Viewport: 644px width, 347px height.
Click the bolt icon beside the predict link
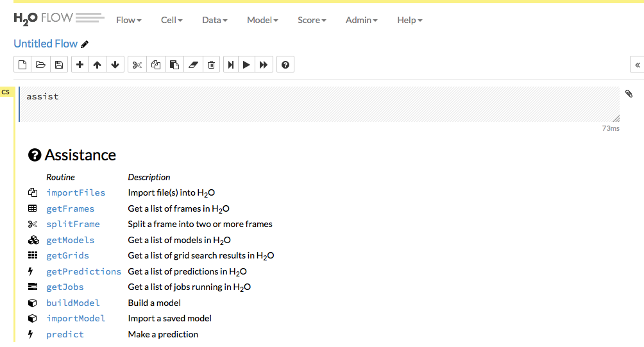coord(30,334)
